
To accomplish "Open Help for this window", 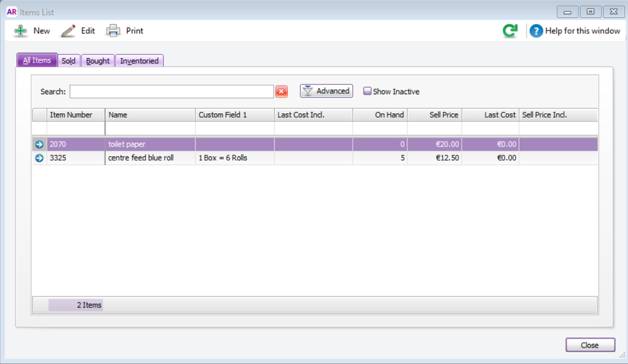I will click(575, 31).
